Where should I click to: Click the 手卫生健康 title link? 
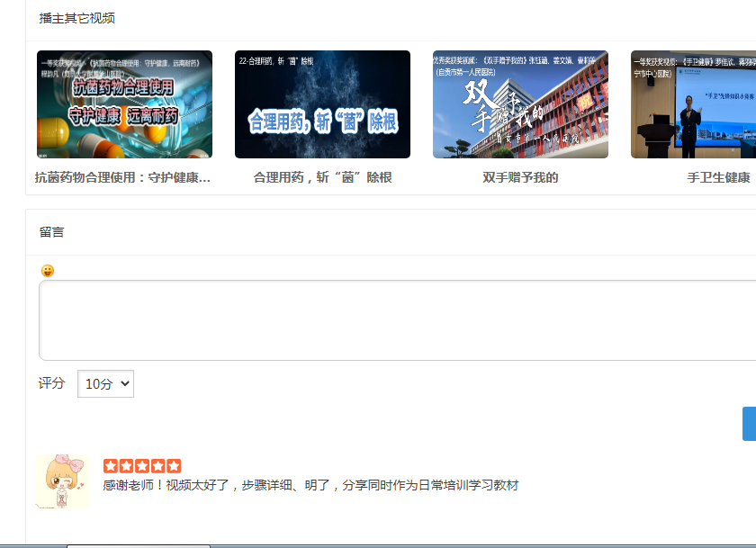coord(718,177)
